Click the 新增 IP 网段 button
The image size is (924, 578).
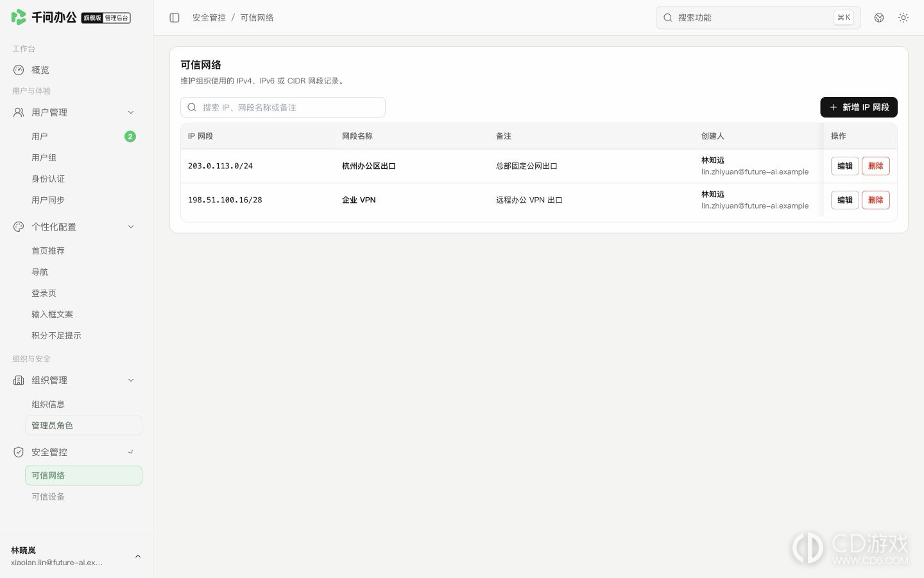(x=859, y=107)
